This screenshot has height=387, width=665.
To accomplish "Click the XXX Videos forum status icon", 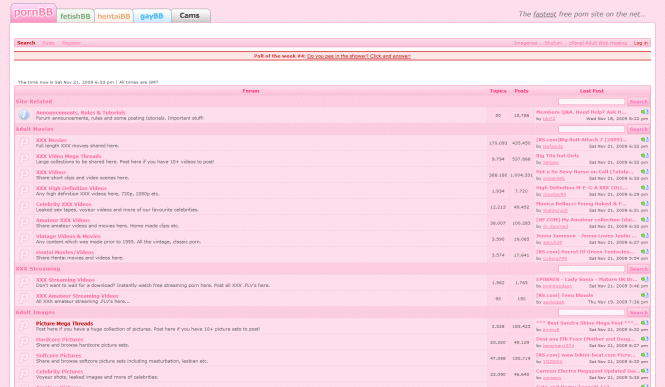I will (24, 175).
